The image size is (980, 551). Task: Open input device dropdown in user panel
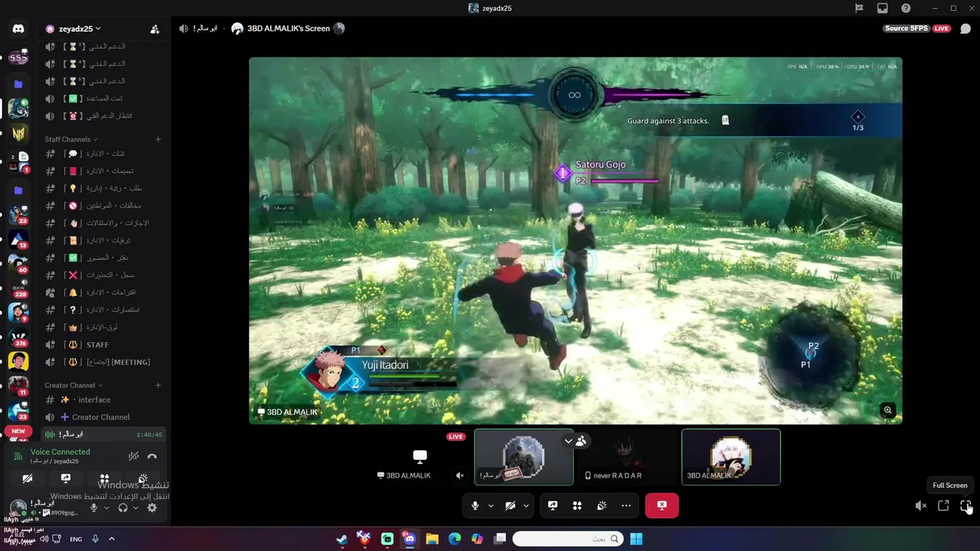tap(106, 507)
